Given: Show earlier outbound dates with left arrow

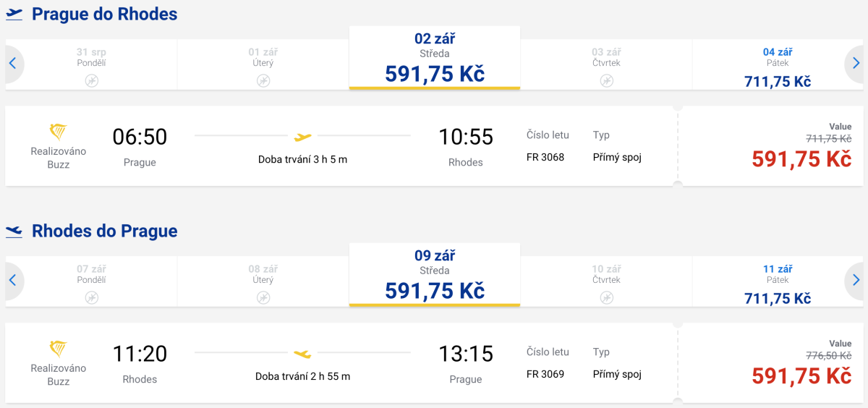Looking at the screenshot, I should click(12, 64).
